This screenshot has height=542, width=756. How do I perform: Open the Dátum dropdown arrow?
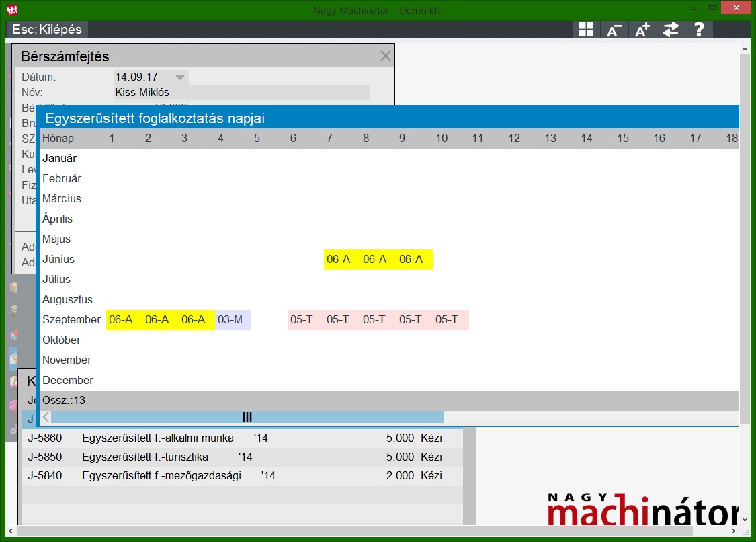[x=180, y=77]
